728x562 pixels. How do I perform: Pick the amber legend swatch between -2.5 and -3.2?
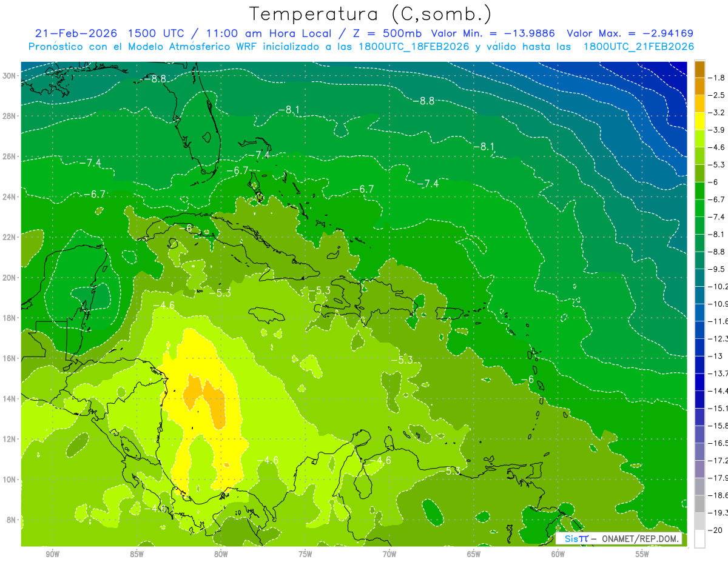[x=700, y=104]
